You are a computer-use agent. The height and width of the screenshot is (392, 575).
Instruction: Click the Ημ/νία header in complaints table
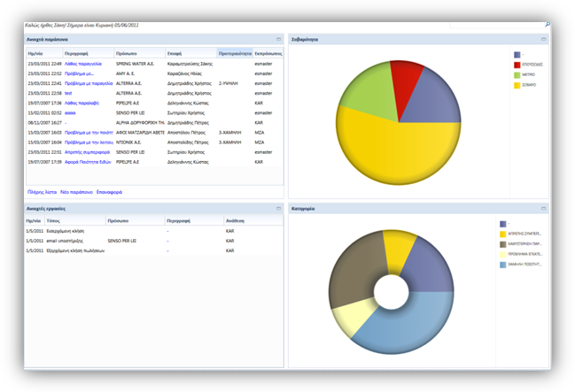coord(44,53)
